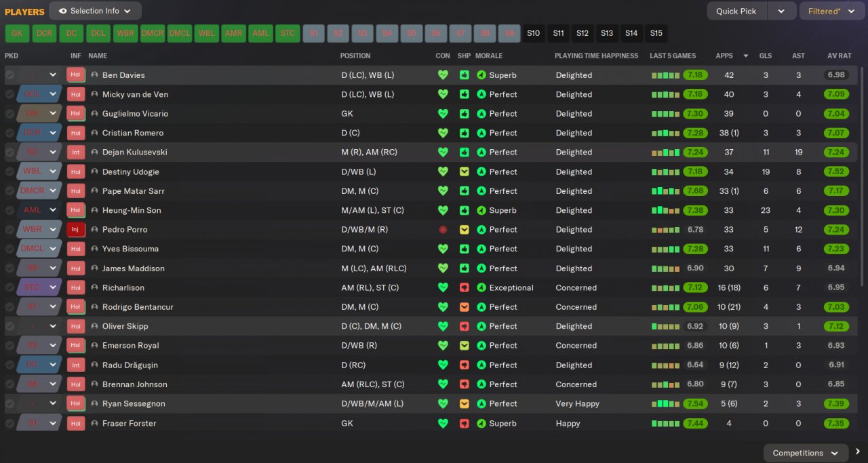Click Oliver Skipp's red sharpness icon

coord(465,326)
